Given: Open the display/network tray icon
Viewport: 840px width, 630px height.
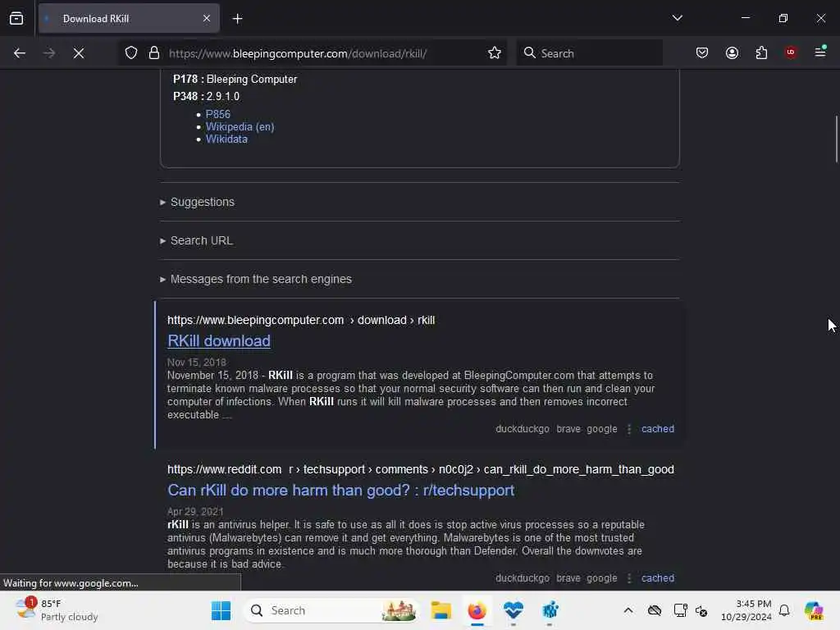Looking at the screenshot, I should point(680,610).
